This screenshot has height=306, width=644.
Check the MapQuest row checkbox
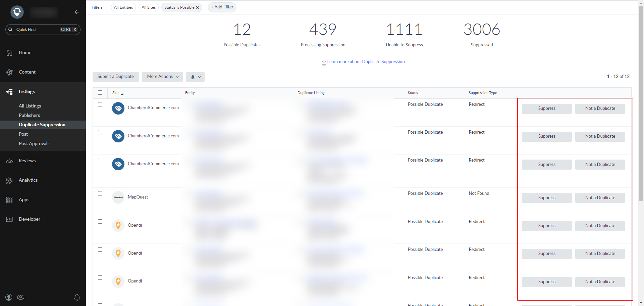[x=100, y=193]
